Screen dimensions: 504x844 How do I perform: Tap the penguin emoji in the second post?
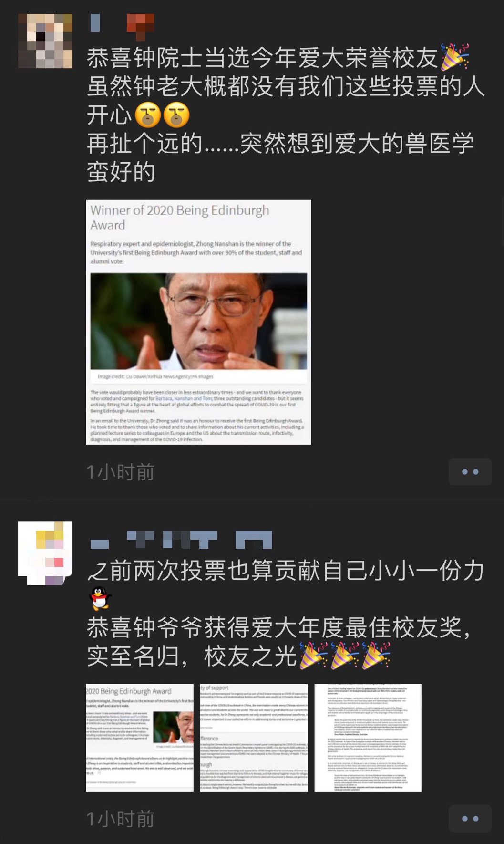pyautogui.click(x=101, y=598)
